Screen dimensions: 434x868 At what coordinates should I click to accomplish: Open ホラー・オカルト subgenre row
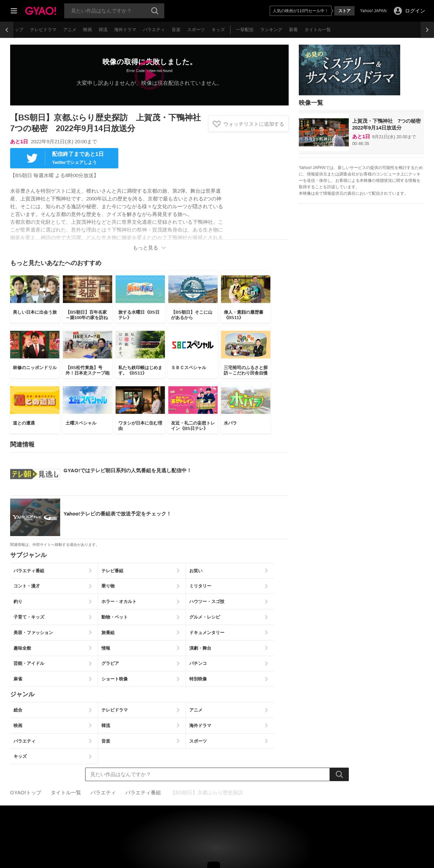[x=142, y=602]
